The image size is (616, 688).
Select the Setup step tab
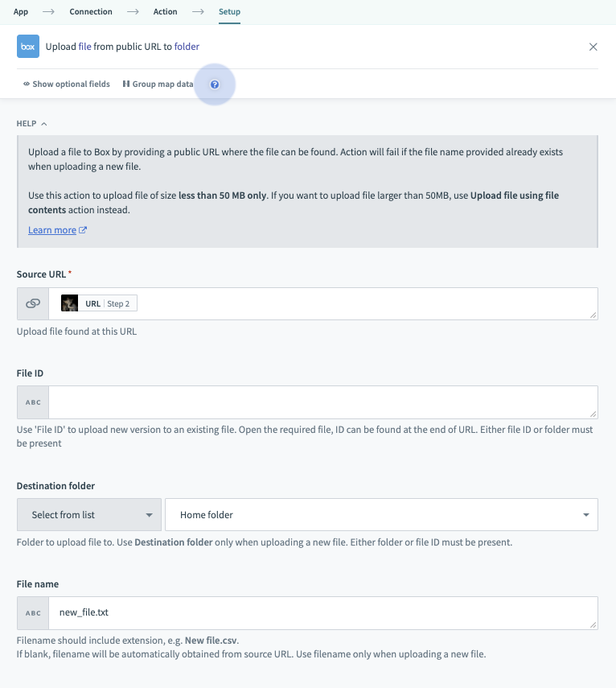click(x=229, y=12)
